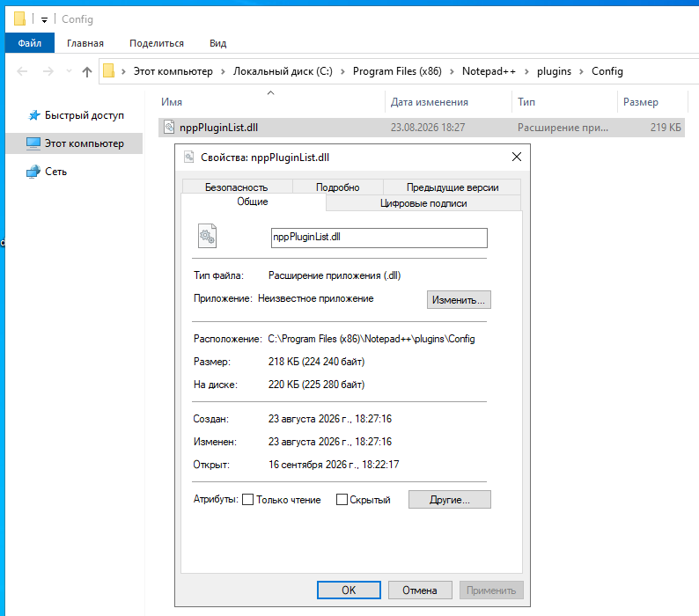Expand chevron after plugins breadcrumb
Image resolution: width=699 pixels, height=616 pixels.
[581, 71]
